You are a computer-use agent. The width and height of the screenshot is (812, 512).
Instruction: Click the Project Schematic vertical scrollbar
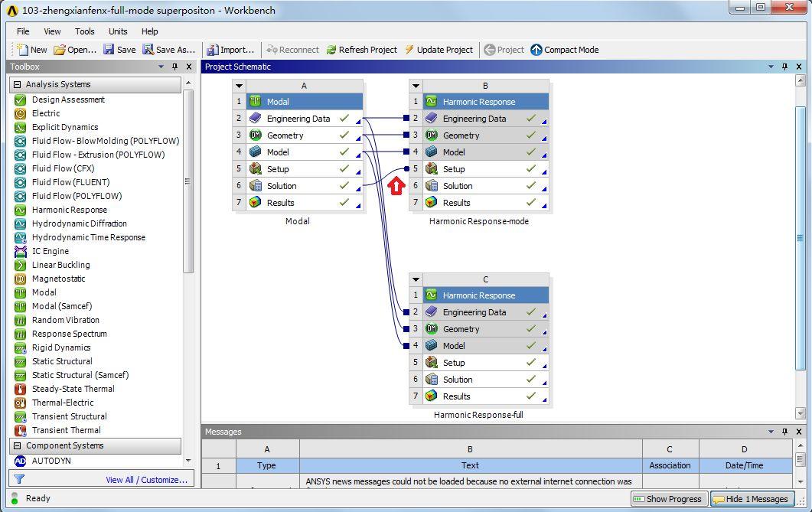800,238
